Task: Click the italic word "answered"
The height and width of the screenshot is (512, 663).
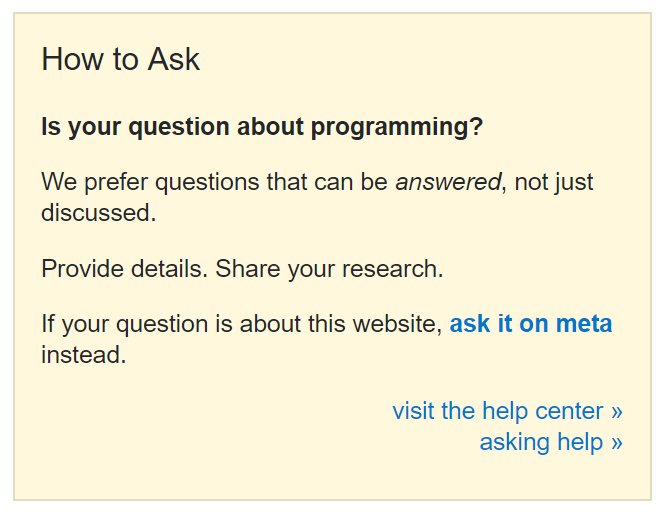Action: click(447, 183)
